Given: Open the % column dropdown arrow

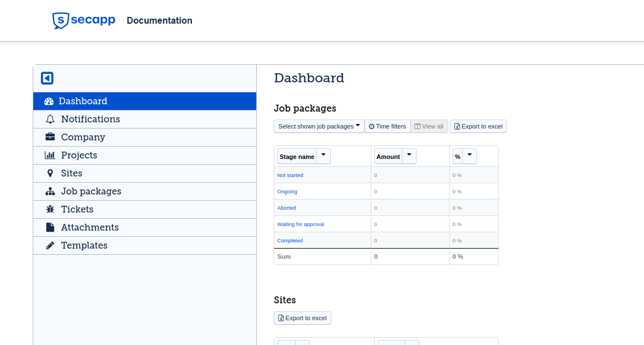Looking at the screenshot, I should (x=470, y=156).
